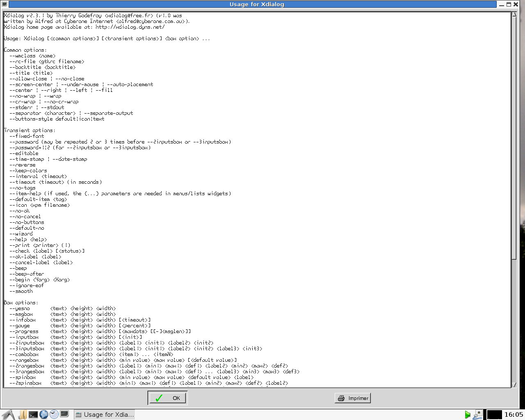Click the '--gauge' box option row

pyautogui.click(x=80, y=326)
